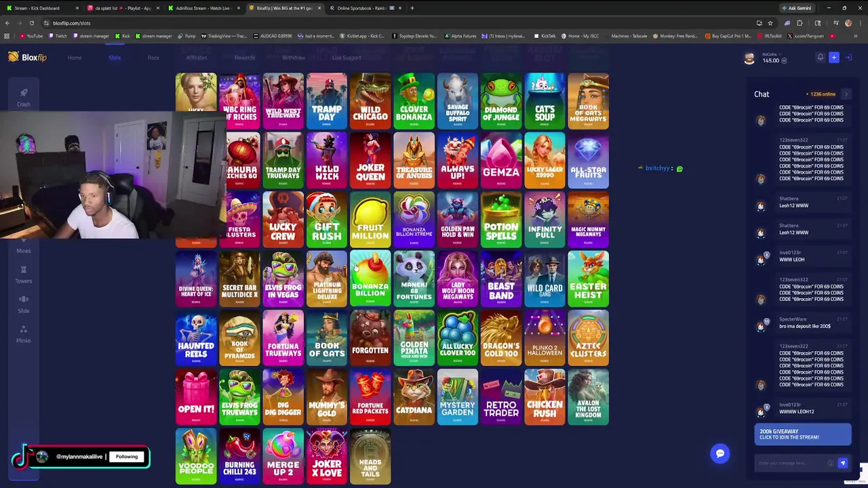Open the Wild Chicago slot
The height and width of the screenshot is (488, 868).
coord(370,100)
